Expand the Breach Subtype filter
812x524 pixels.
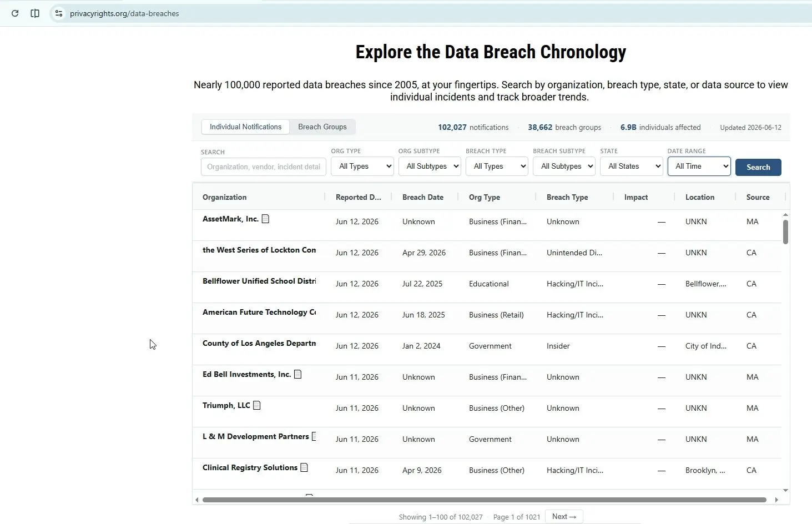point(564,166)
